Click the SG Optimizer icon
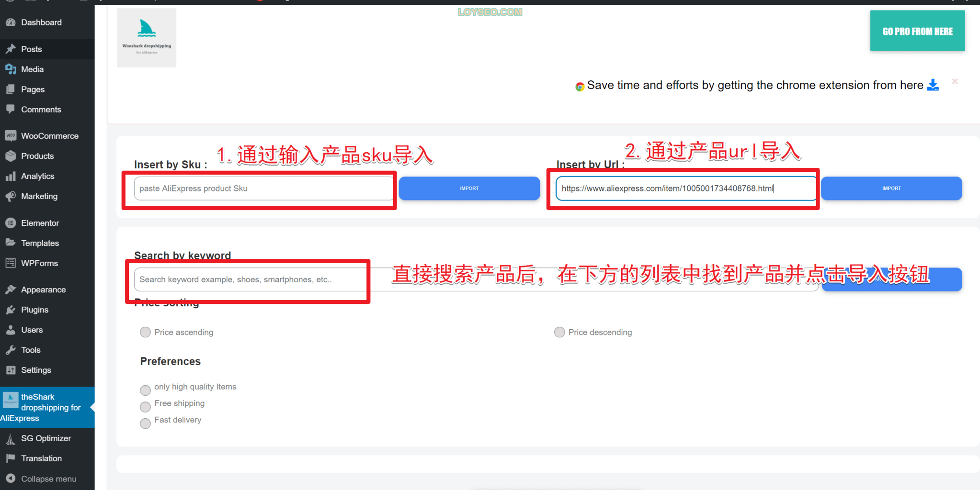 (x=11, y=438)
